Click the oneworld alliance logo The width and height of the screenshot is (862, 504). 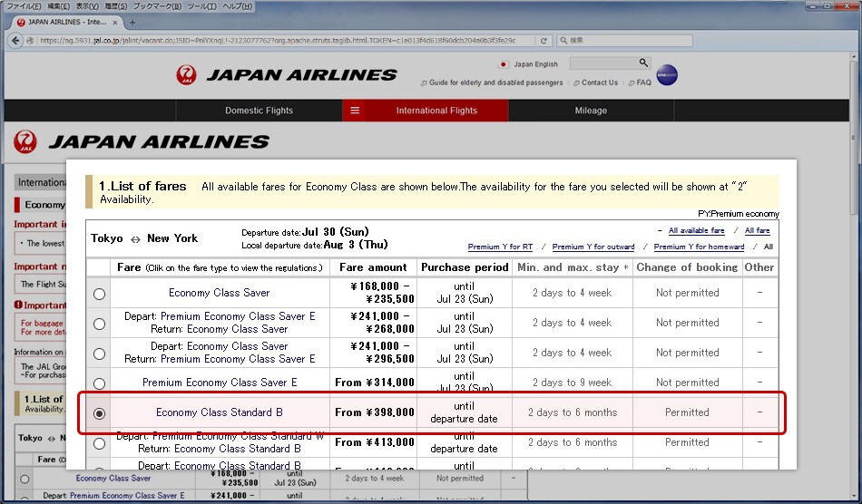[x=667, y=75]
